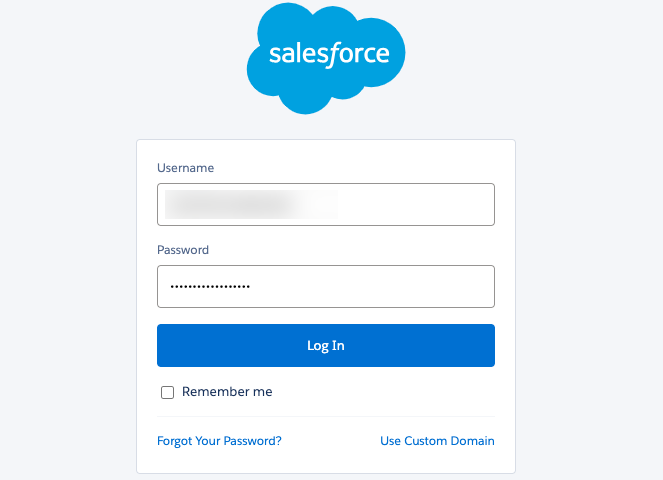
Task: Submit the form via the Log In text
Action: coord(326,346)
